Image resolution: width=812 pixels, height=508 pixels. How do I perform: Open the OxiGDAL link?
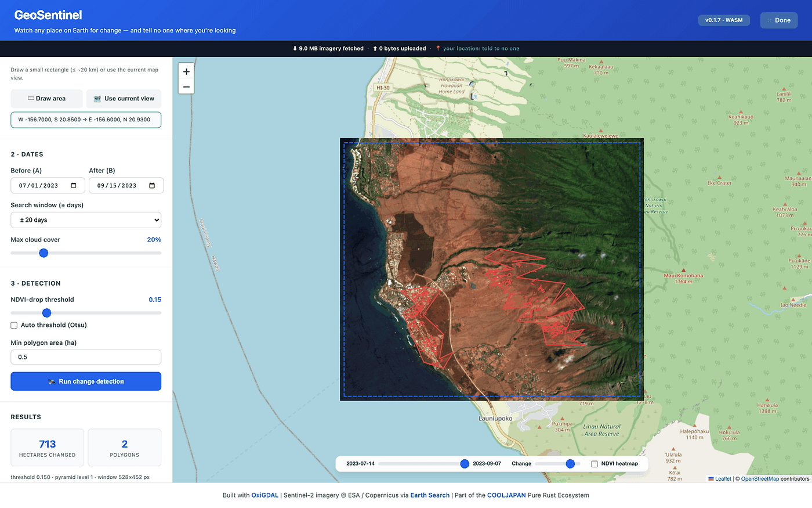265,495
